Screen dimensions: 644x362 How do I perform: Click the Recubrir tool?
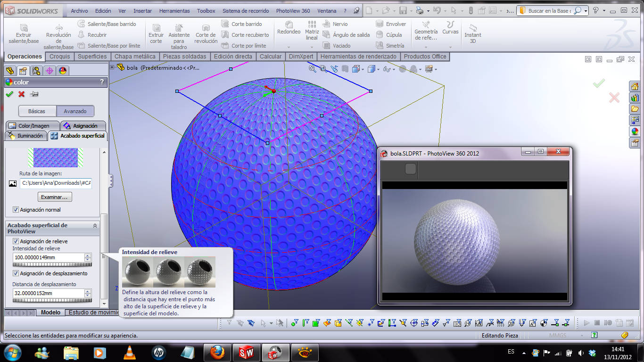point(92,34)
